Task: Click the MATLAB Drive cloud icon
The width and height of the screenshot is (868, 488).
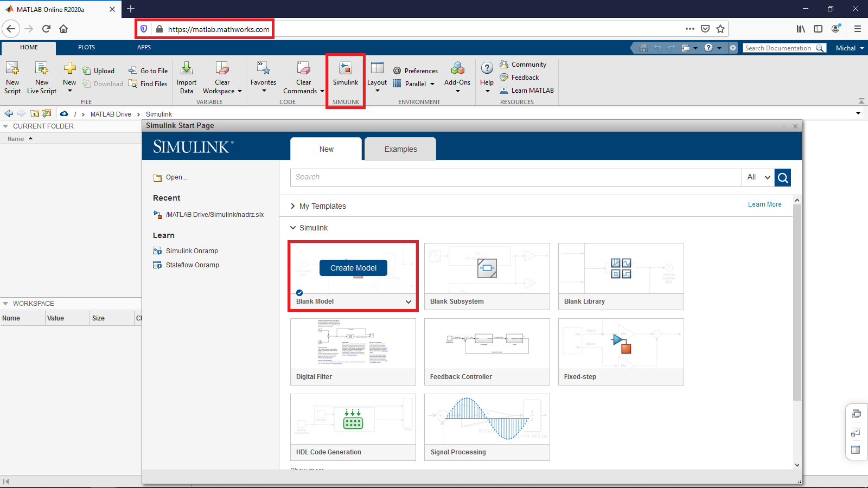Action: pyautogui.click(x=64, y=113)
